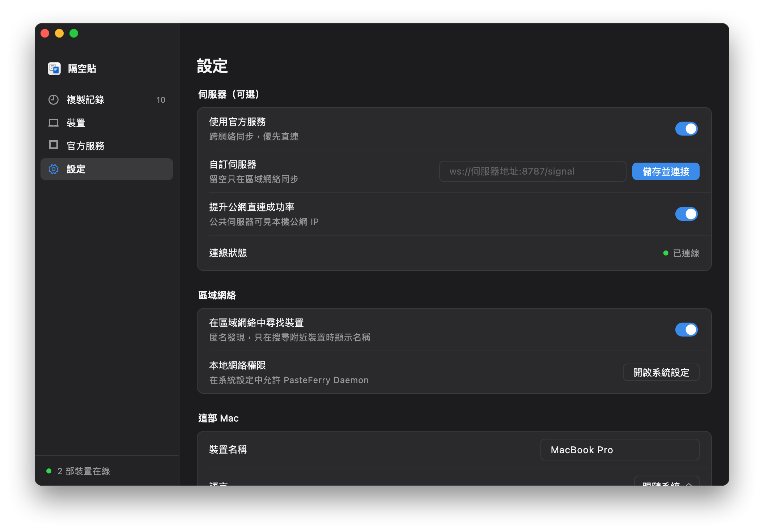This screenshot has height=532, width=764.
Task: Click the green 已連線 status dot
Action: pos(666,253)
